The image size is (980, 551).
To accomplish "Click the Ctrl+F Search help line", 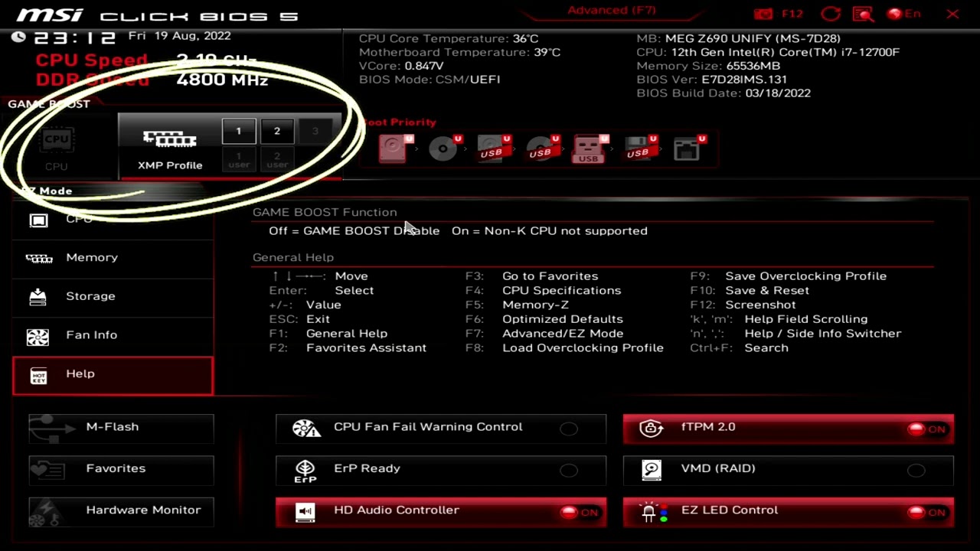I will 739,348.
